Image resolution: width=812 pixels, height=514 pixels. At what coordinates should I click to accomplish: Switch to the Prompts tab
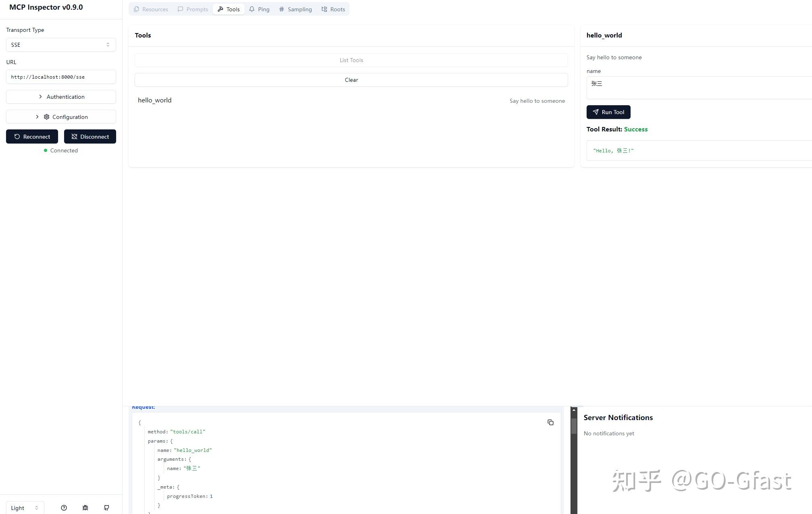click(x=193, y=9)
